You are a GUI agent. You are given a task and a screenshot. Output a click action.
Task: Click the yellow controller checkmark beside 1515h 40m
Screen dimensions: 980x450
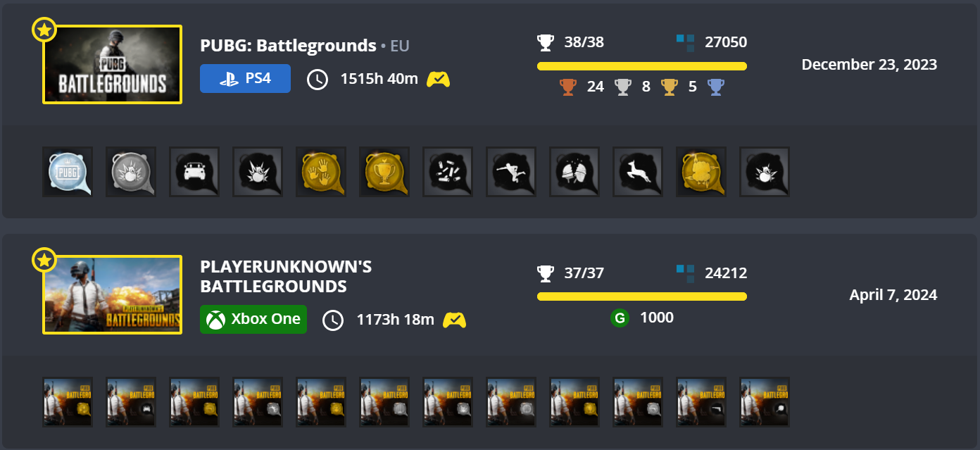click(438, 79)
